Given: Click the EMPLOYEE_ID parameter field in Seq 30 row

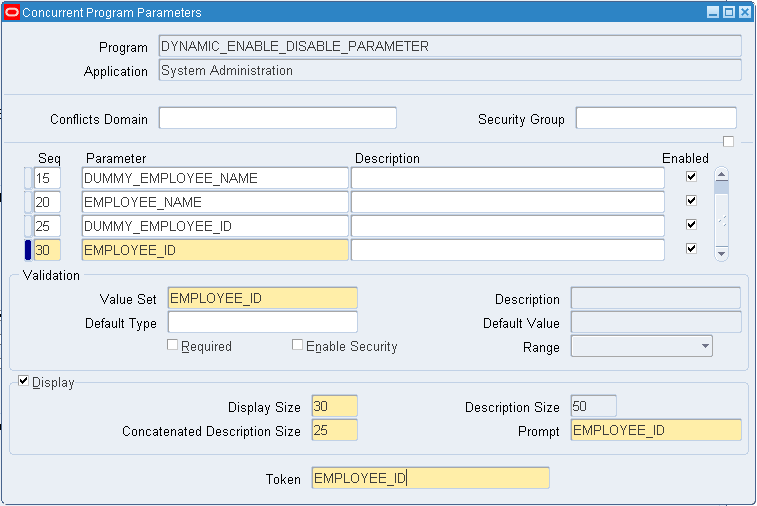Looking at the screenshot, I should click(x=215, y=251).
